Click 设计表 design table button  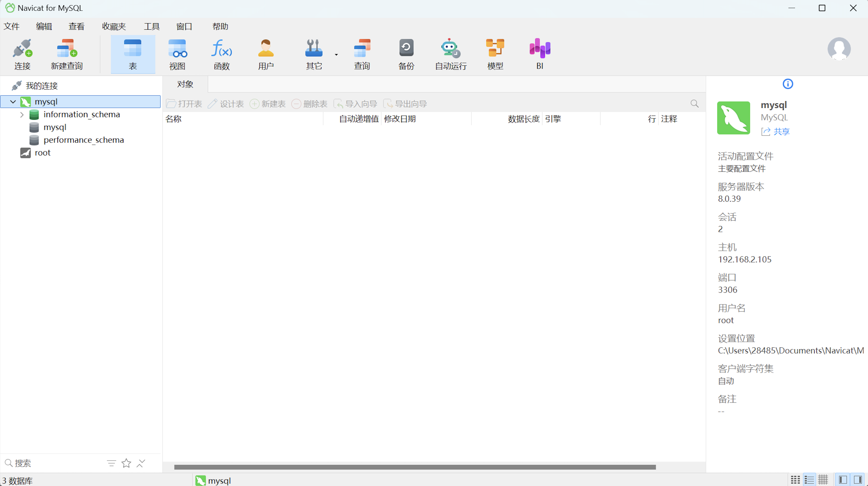(225, 104)
